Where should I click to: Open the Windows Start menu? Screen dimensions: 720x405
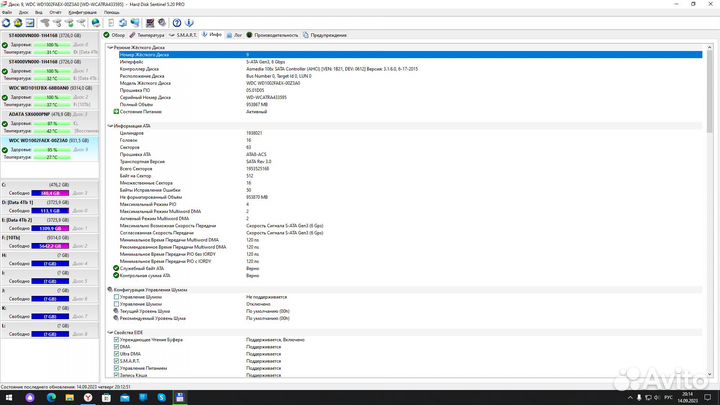tap(8, 398)
